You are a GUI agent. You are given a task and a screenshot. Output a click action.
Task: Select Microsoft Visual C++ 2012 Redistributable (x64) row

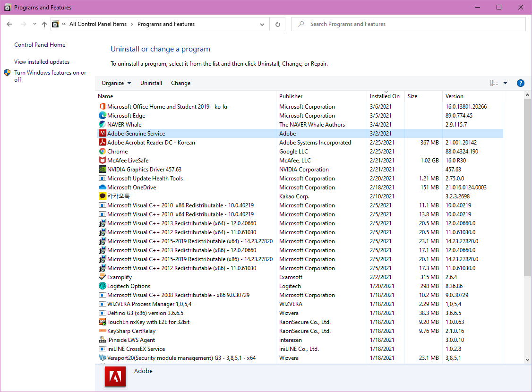pos(299,232)
